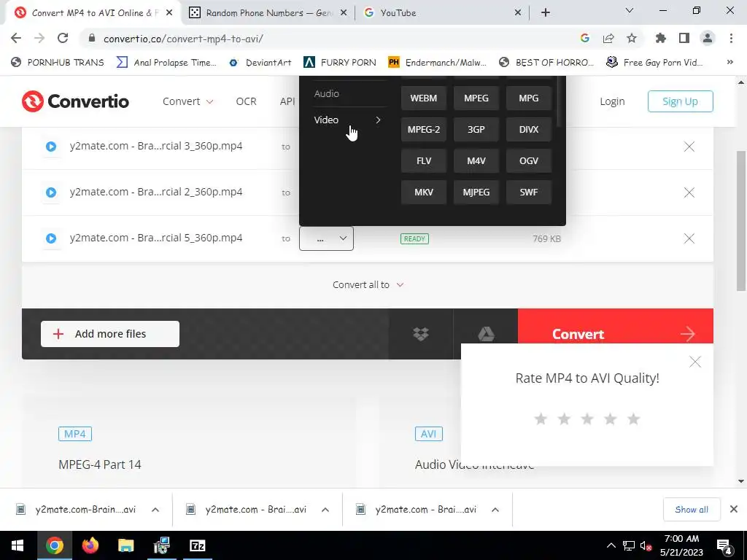
Task: Choose M4V format
Action: pos(476,161)
